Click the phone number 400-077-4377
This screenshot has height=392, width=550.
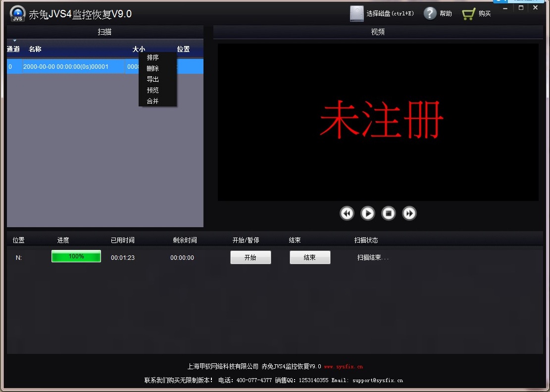click(254, 381)
